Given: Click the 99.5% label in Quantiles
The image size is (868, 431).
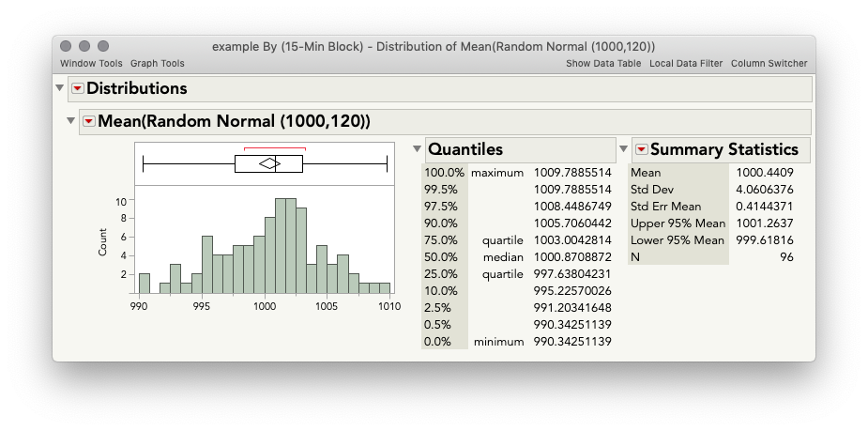Looking at the screenshot, I should click(x=441, y=190).
